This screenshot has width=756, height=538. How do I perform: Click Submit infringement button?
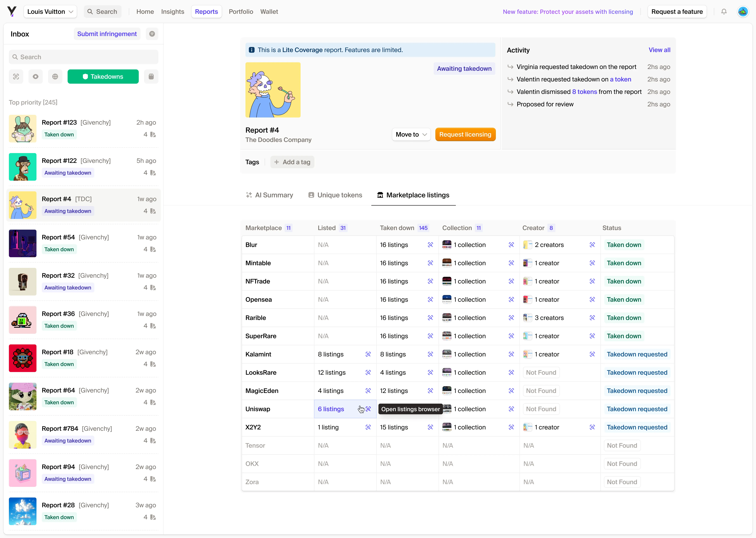coord(107,34)
